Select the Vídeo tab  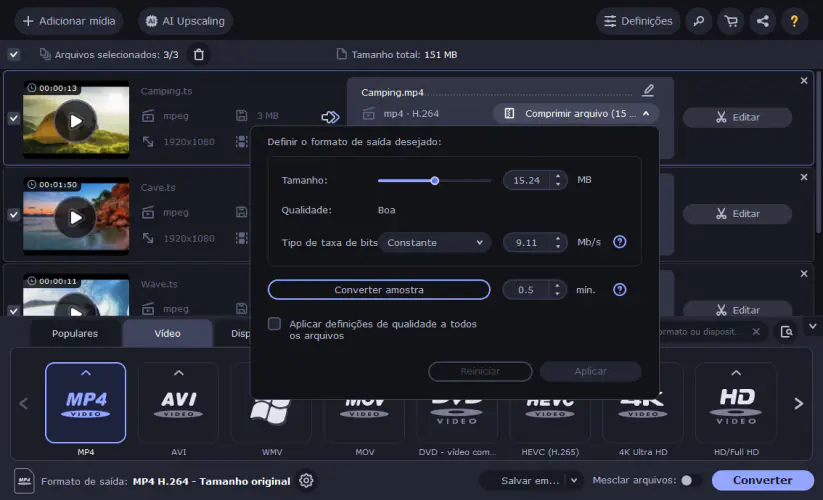click(x=167, y=333)
